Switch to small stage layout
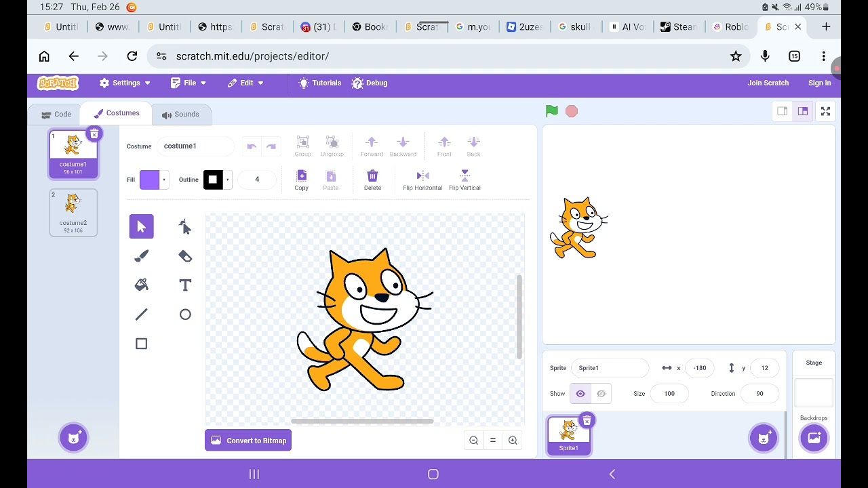Image resolution: width=868 pixels, height=488 pixels. [783, 111]
